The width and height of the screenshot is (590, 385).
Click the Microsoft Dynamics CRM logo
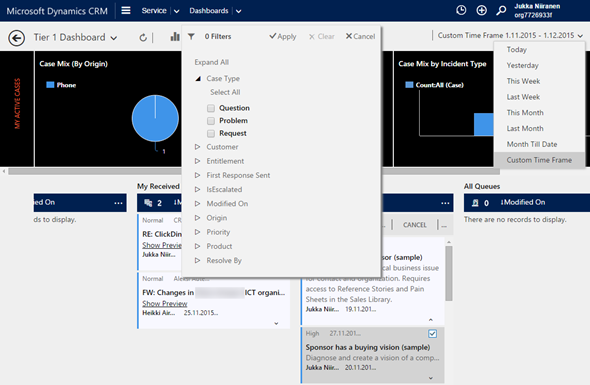tap(57, 11)
